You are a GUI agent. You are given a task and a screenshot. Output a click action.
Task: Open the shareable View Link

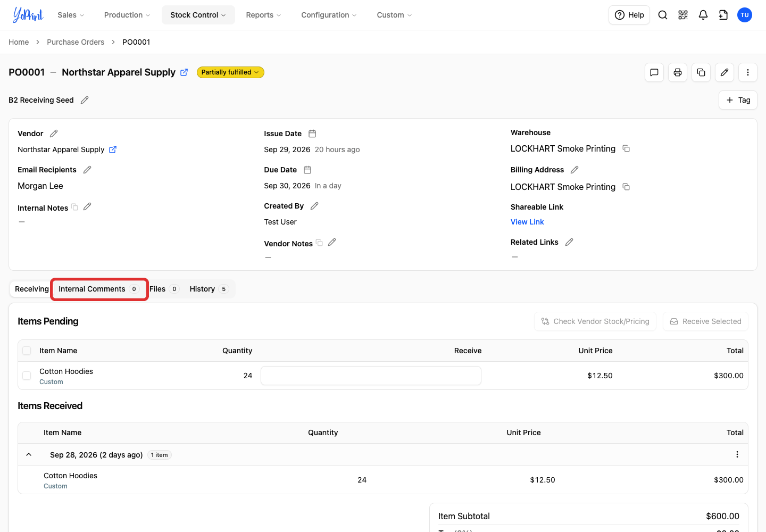pos(527,222)
